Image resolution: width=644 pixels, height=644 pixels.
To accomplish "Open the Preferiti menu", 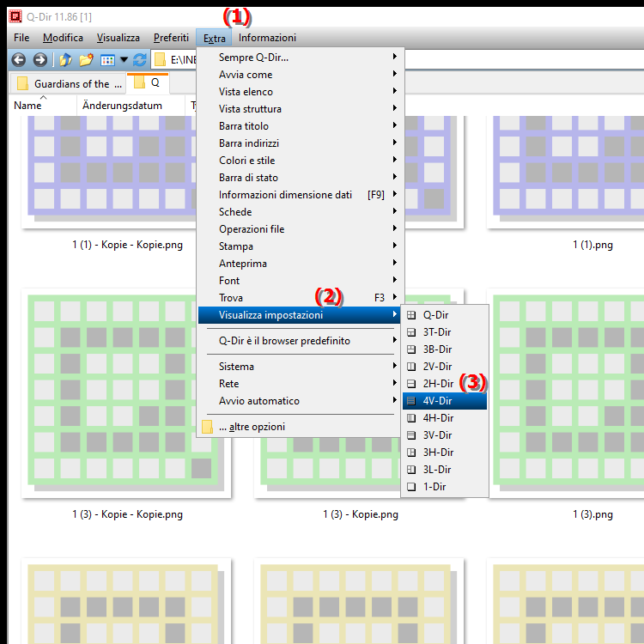I will point(171,38).
